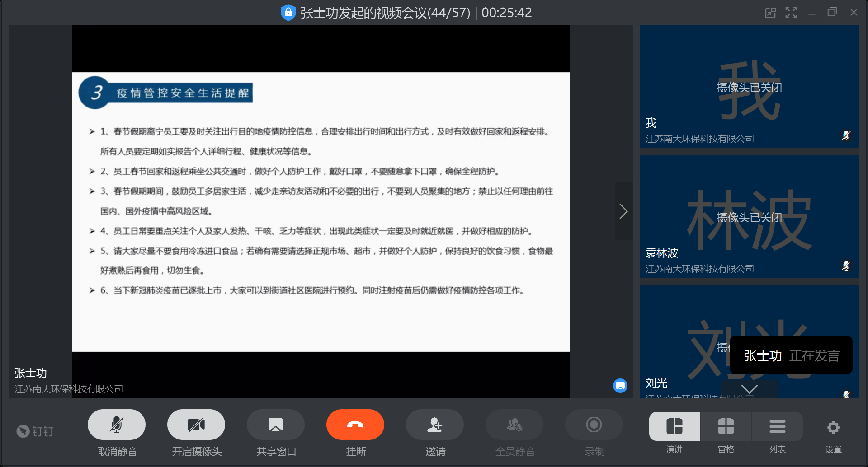The height and width of the screenshot is (467, 868).
Task: Expand the right arrow beside shared content
Action: coord(623,211)
